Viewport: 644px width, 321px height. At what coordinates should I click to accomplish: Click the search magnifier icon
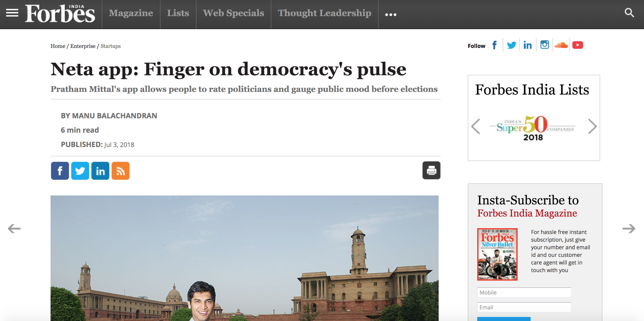pyautogui.click(x=629, y=13)
